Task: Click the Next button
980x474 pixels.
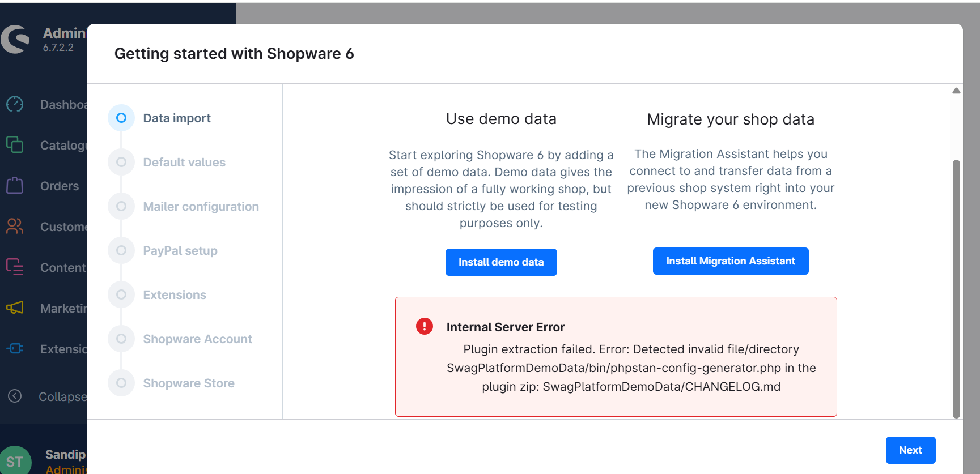Action: (910, 450)
